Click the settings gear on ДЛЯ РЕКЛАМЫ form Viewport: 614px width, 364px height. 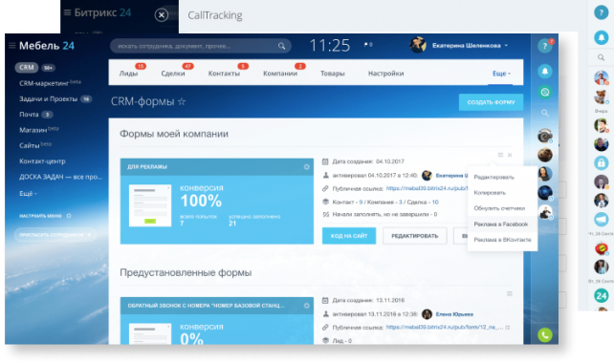(306, 167)
